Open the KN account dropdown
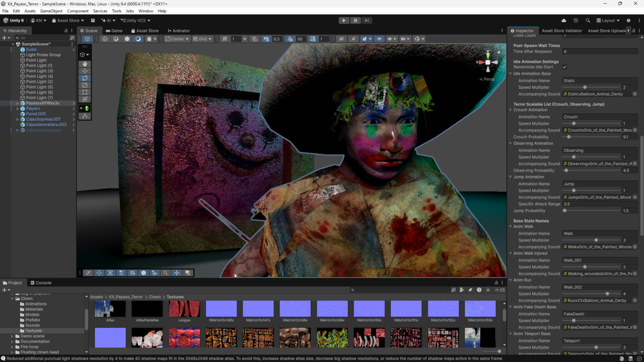The height and width of the screenshot is (362, 644). 38,20
